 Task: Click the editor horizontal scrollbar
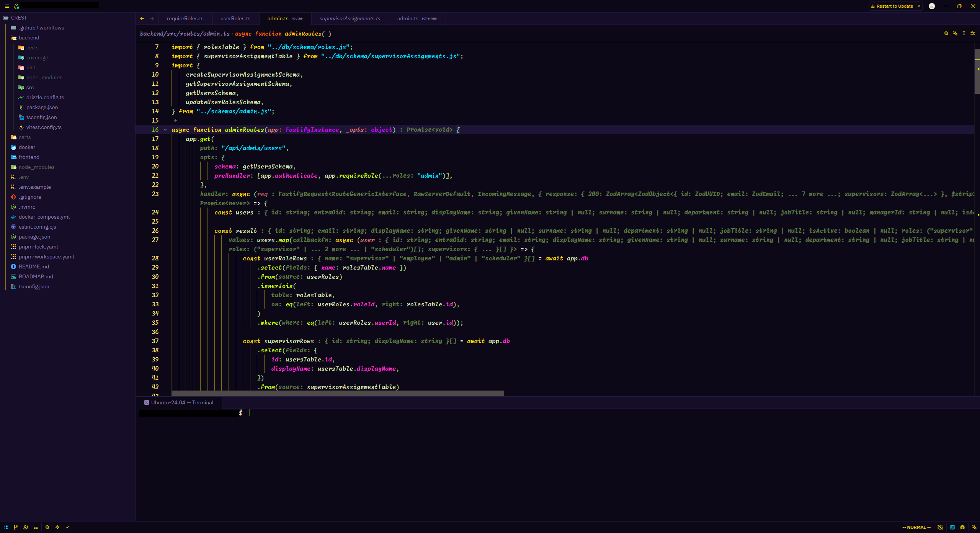tap(338, 393)
